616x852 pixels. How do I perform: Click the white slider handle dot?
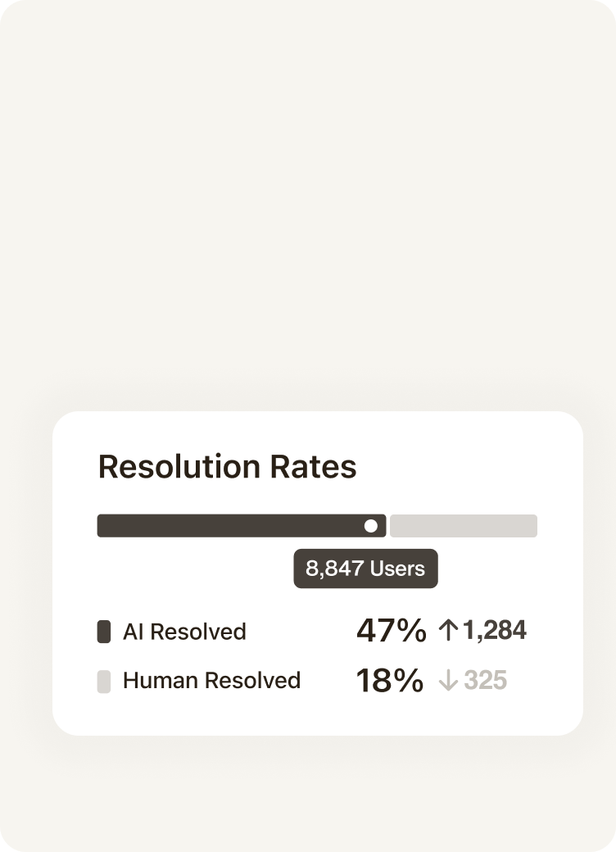[x=371, y=526]
